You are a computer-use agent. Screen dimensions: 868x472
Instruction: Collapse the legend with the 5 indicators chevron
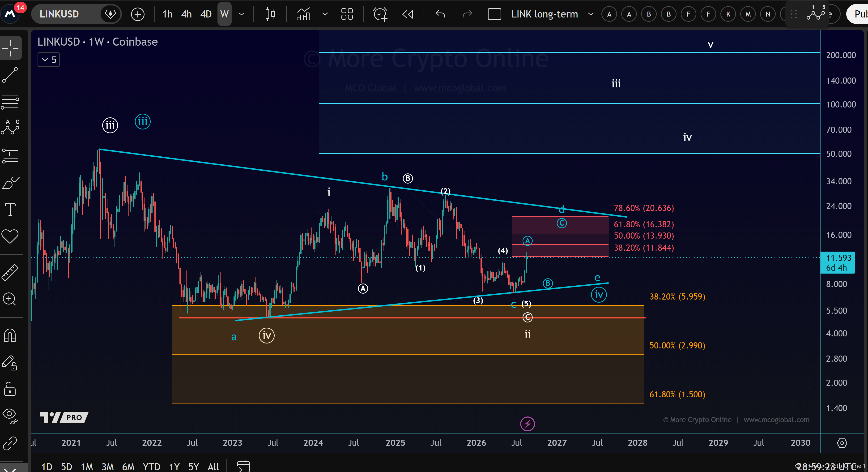click(x=49, y=60)
